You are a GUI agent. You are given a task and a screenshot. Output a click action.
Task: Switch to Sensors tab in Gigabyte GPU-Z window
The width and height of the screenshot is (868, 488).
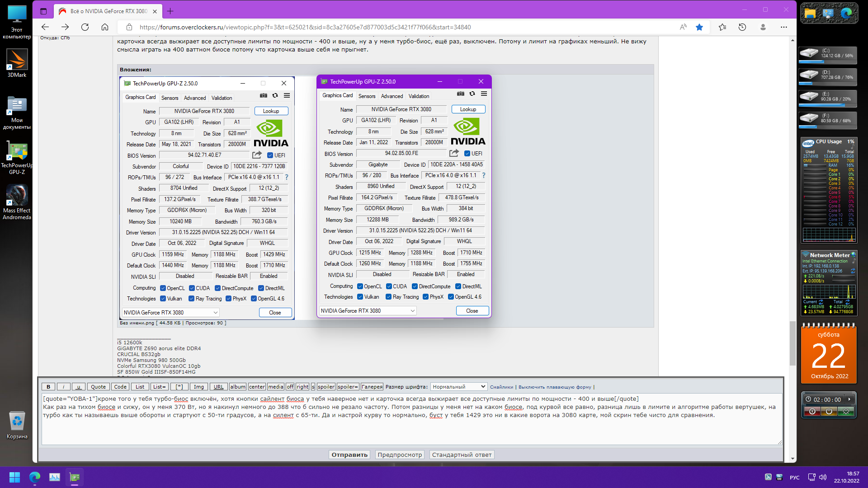pos(367,96)
